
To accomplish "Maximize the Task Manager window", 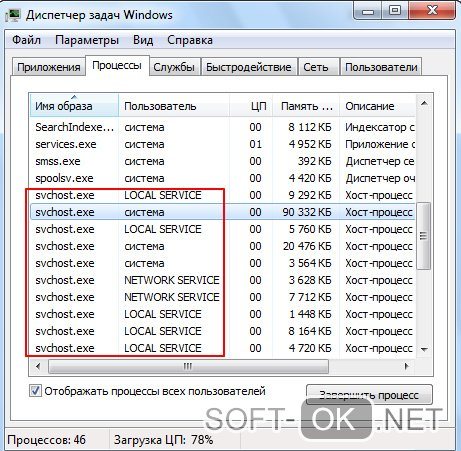I will [x=395, y=11].
